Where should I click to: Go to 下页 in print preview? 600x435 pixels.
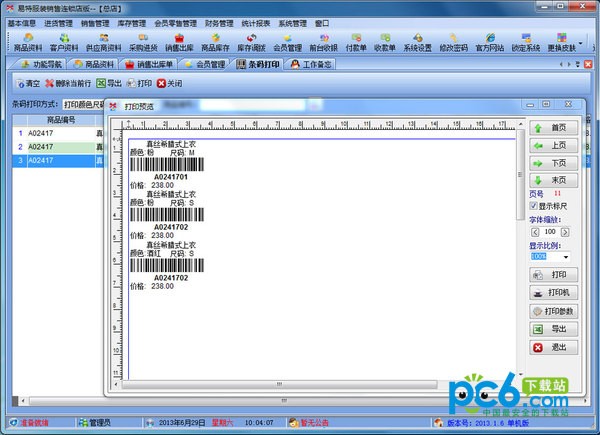click(553, 163)
